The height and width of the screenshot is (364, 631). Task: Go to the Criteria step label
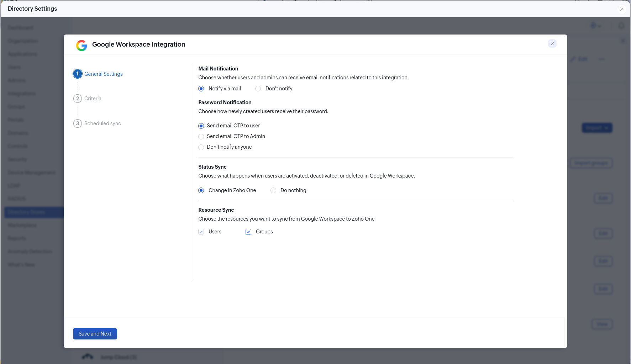93,99
